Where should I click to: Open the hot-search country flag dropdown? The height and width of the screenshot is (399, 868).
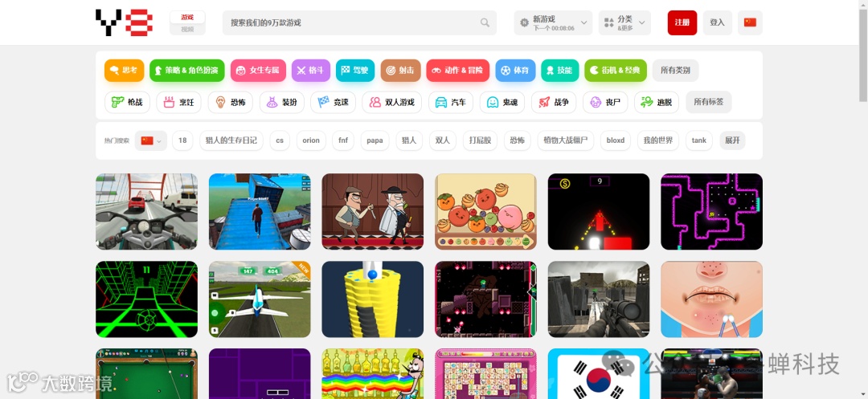point(150,141)
